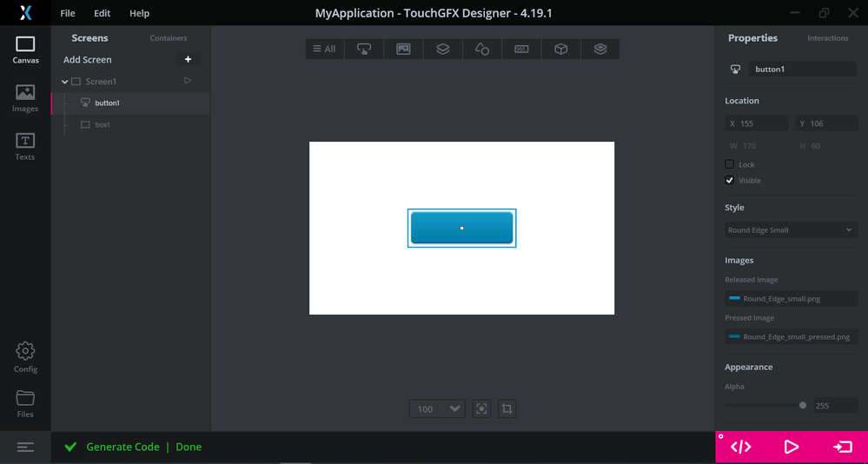Open the 3D cube widget category
The height and width of the screenshot is (464, 868).
pos(560,49)
